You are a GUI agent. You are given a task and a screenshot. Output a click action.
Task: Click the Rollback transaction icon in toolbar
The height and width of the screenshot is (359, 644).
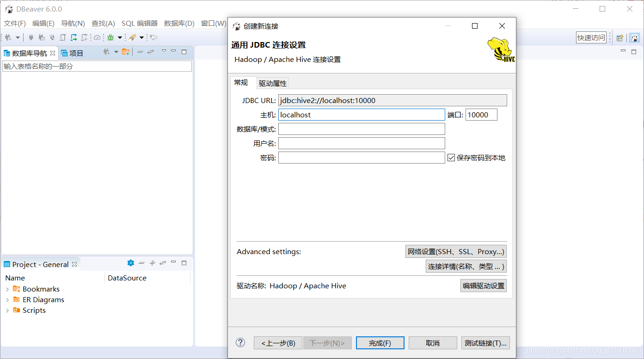84,37
